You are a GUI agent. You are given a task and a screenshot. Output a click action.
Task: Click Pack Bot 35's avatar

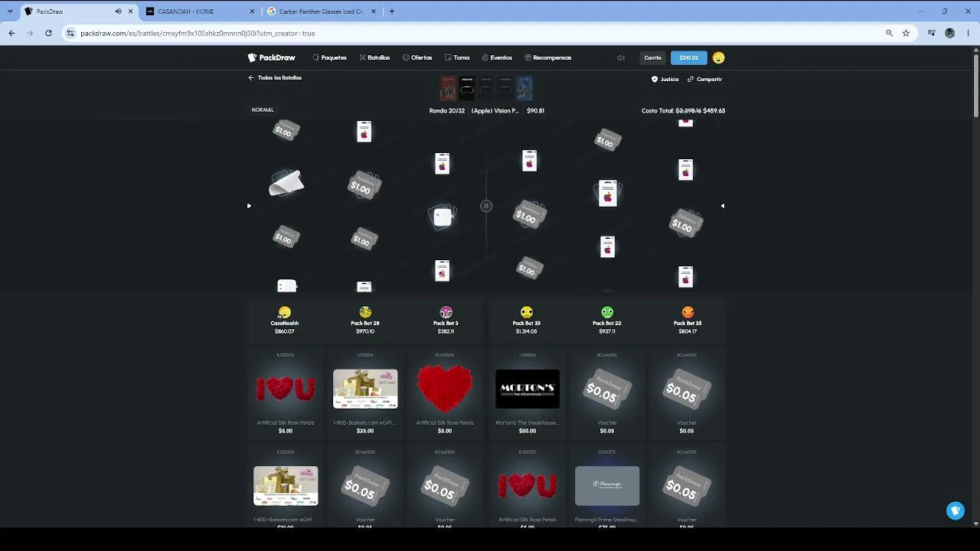click(x=688, y=312)
